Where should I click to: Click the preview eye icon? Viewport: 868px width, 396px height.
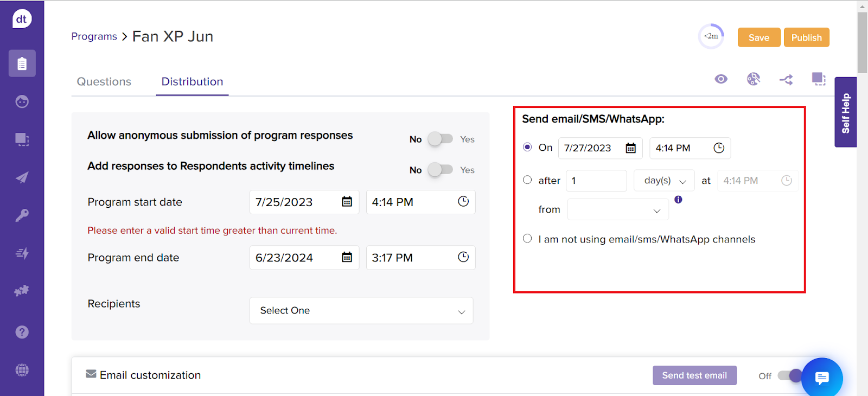click(720, 79)
